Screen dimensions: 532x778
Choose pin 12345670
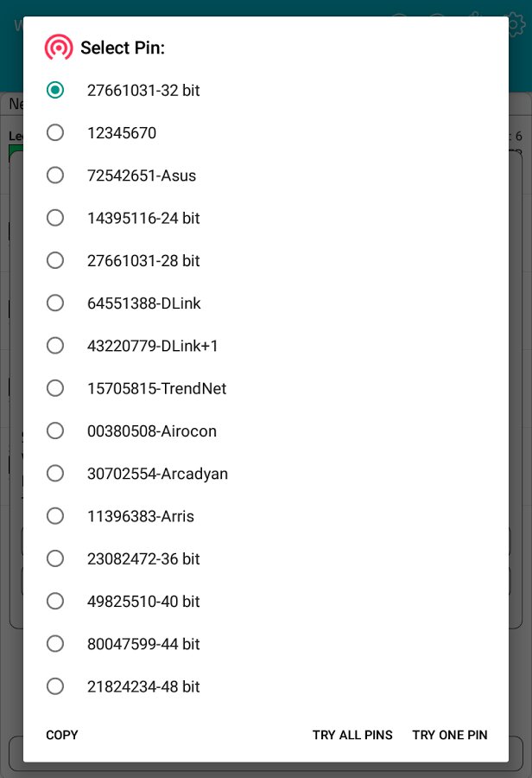click(x=55, y=132)
